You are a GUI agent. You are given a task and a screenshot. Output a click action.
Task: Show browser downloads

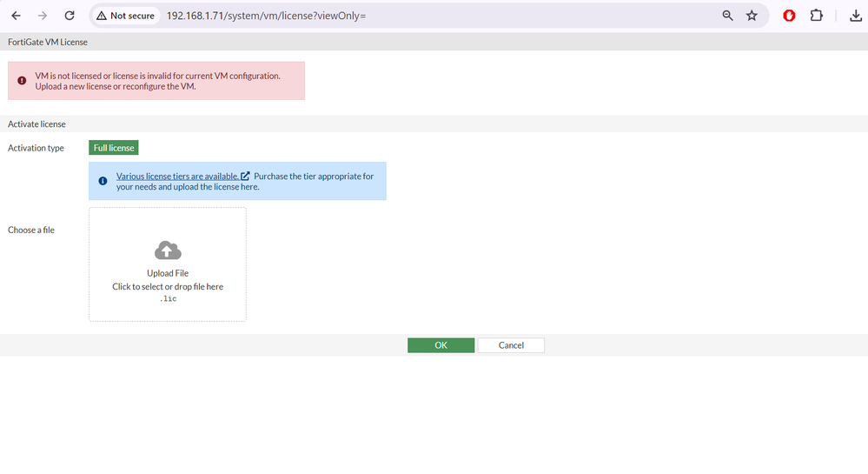coord(856,16)
